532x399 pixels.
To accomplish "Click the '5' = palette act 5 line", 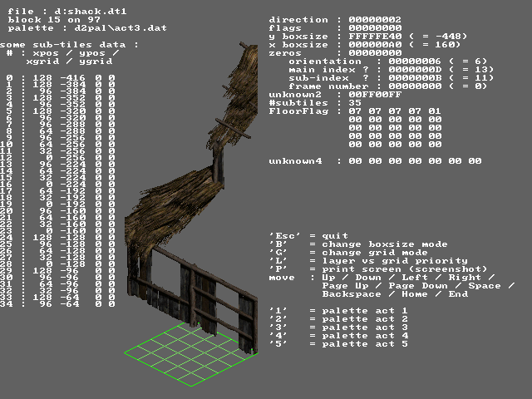I will (x=338, y=344).
